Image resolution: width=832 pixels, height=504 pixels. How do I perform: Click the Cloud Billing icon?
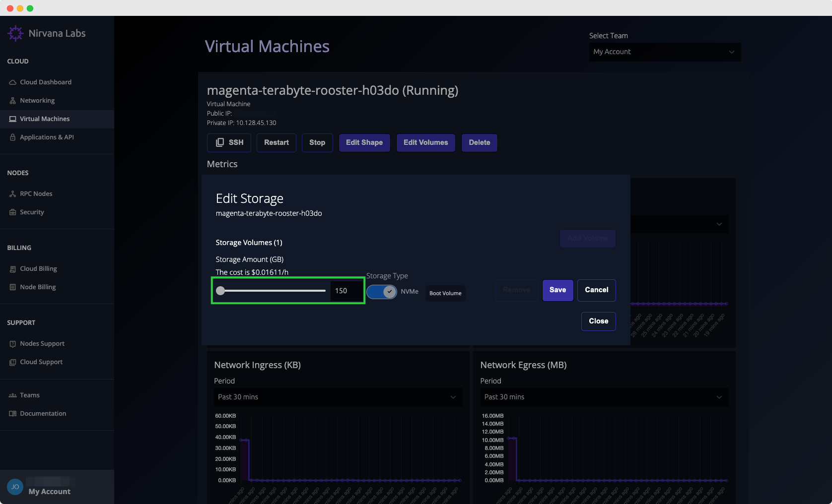(x=13, y=269)
